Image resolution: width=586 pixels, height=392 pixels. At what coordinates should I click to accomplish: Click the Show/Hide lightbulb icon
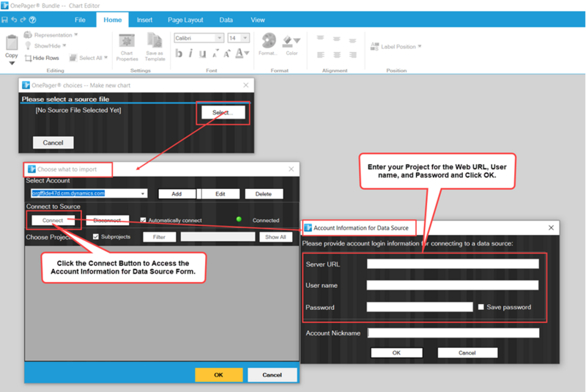coord(28,45)
